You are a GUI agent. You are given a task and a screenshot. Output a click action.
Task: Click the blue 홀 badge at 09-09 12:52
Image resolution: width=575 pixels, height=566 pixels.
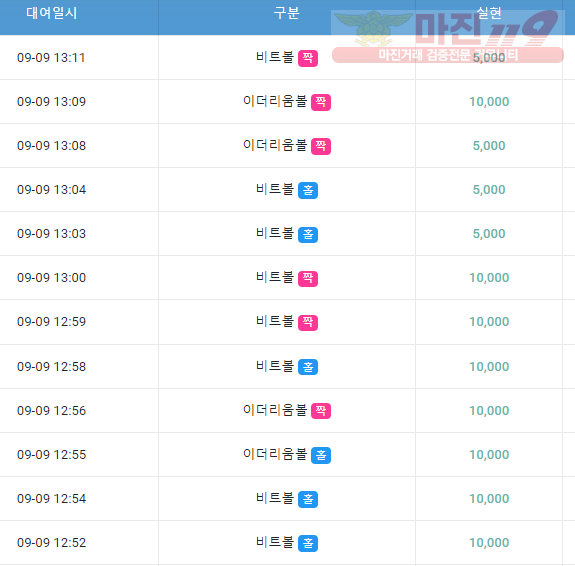pos(308,543)
